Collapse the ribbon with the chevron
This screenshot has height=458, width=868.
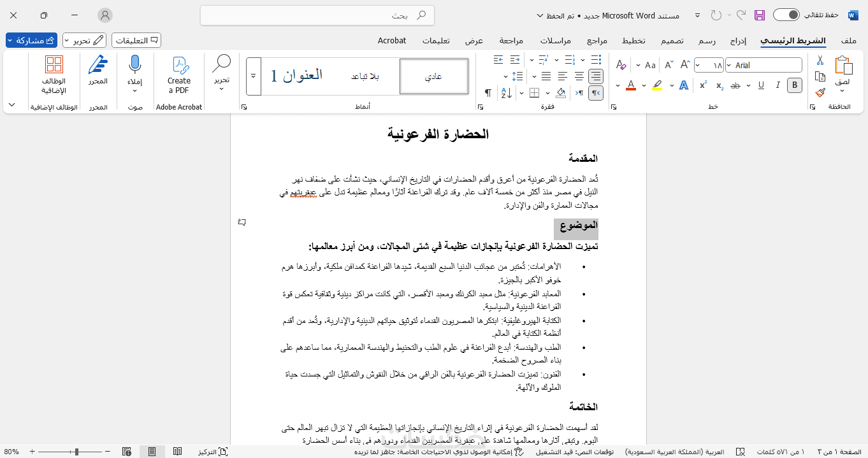[x=11, y=104]
